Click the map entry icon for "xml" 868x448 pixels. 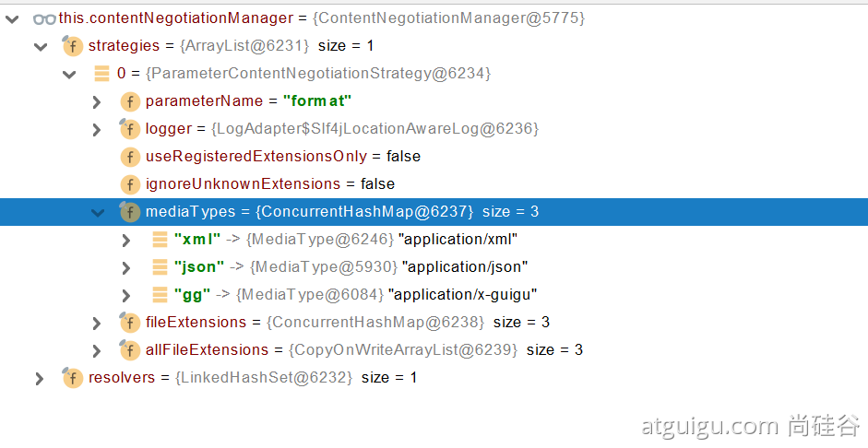[x=160, y=240]
